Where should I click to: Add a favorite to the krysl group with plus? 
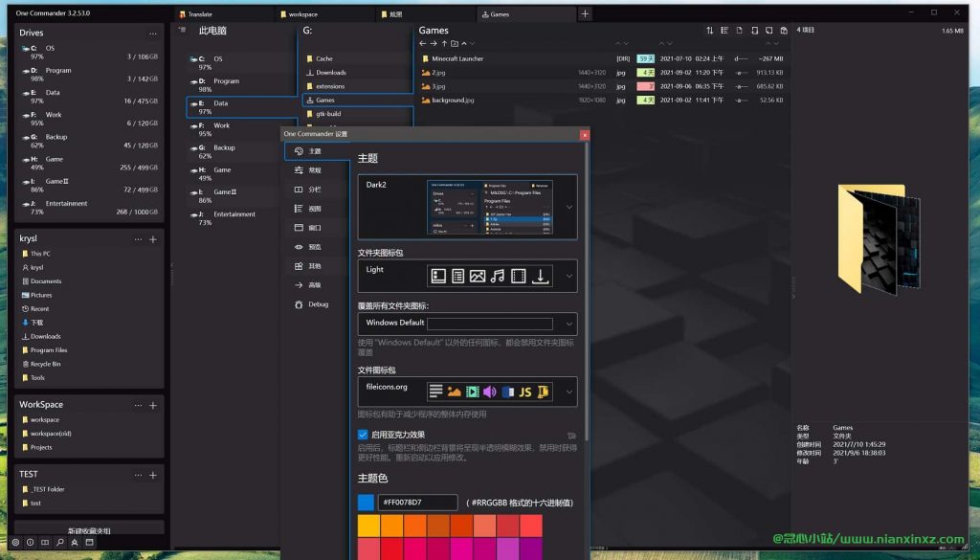pyautogui.click(x=153, y=239)
